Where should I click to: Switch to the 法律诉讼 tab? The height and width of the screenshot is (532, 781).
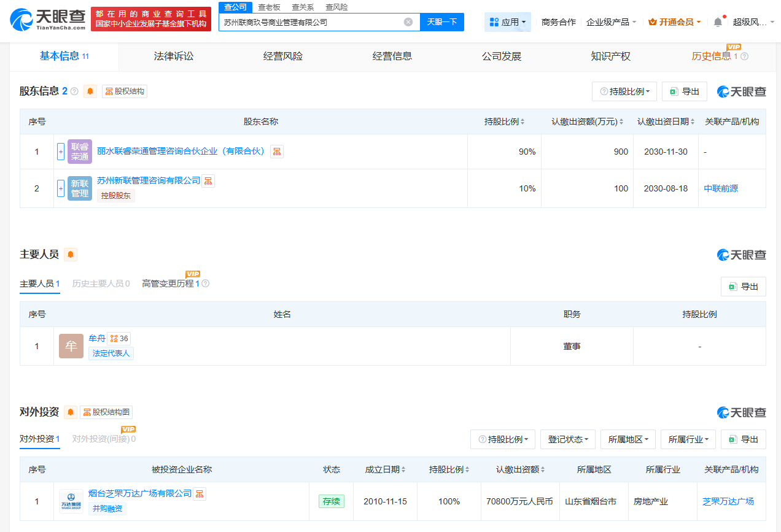[x=174, y=55]
